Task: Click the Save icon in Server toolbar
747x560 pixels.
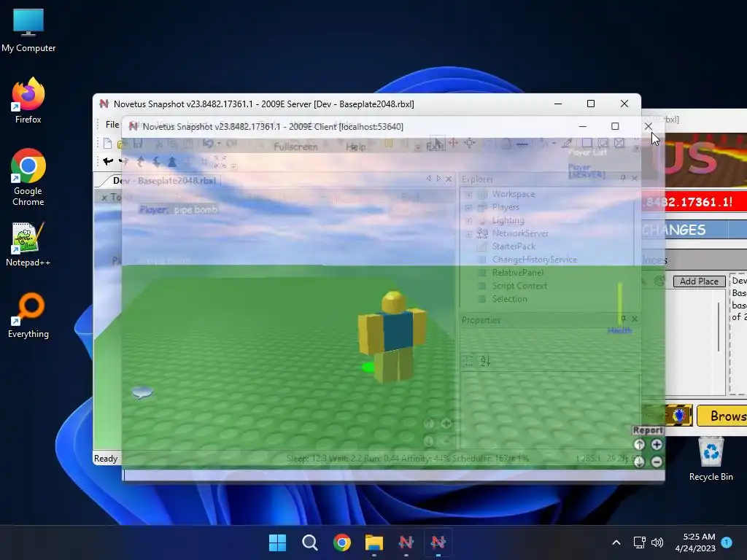Action: tap(138, 144)
